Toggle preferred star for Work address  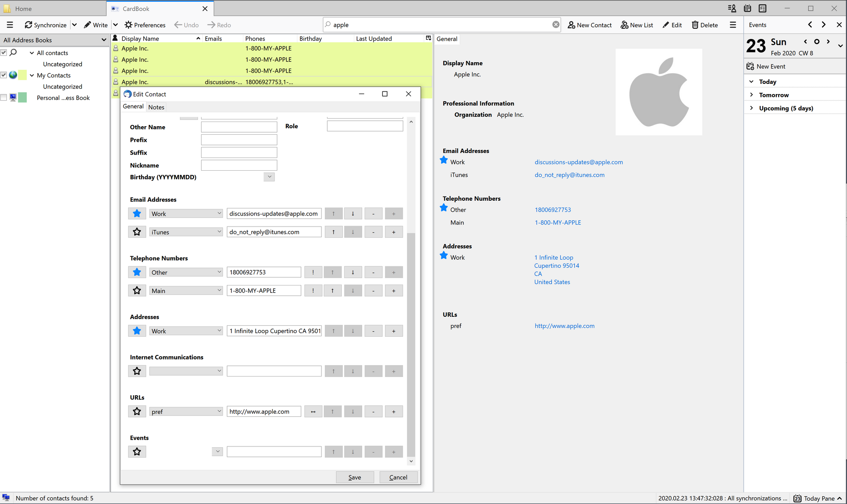pos(137,331)
